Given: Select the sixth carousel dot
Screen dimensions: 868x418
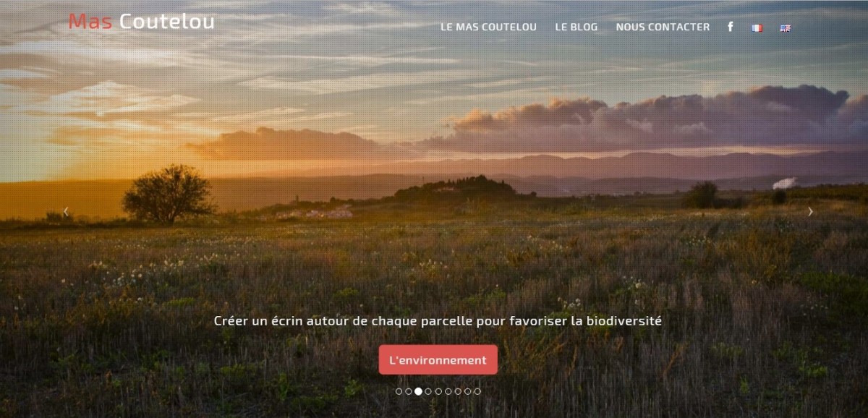Looking at the screenshot, I should (x=448, y=391).
